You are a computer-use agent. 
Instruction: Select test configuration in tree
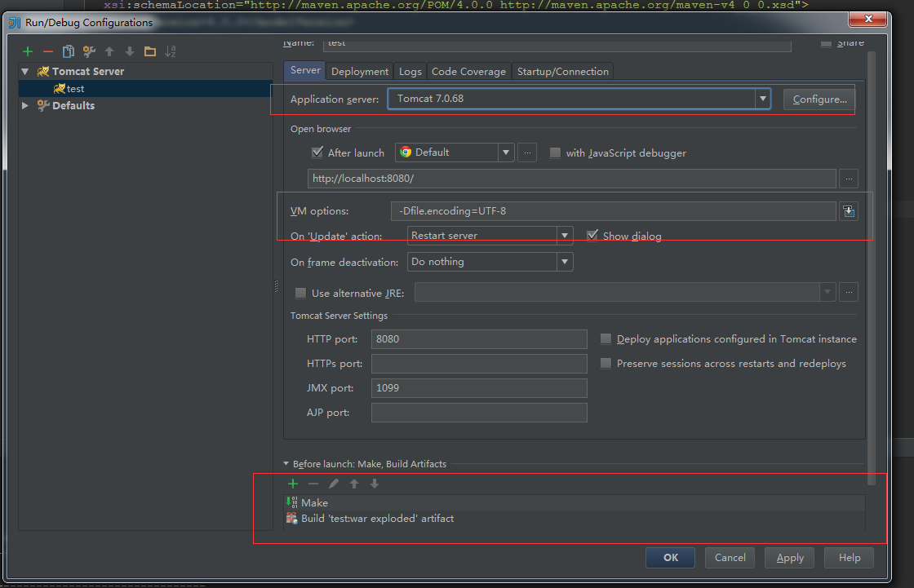tap(146, 89)
